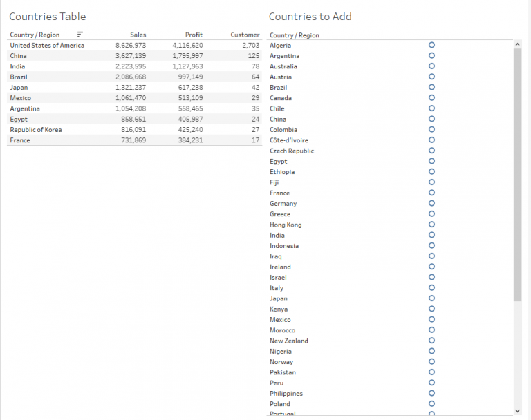531x420 pixels.
Task: Click the Japan label in Countries to Add
Action: pyautogui.click(x=279, y=298)
